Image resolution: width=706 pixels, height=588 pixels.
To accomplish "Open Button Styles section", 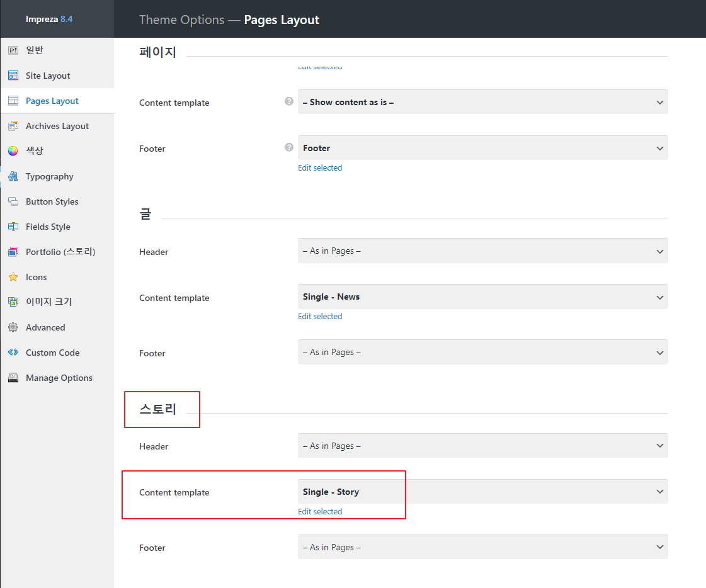I will tap(57, 201).
